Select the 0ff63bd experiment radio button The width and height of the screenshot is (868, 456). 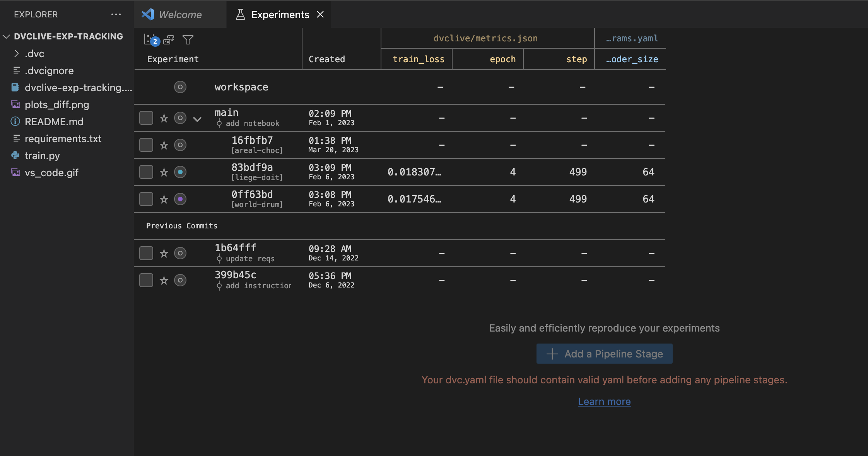[x=180, y=199]
